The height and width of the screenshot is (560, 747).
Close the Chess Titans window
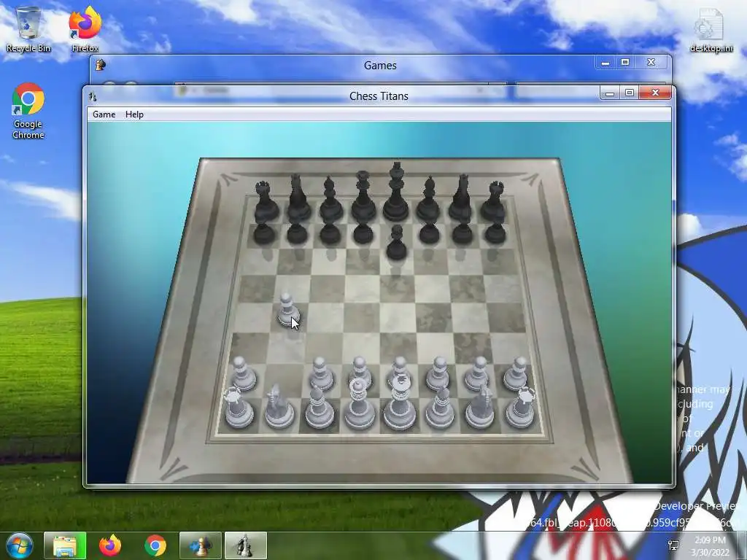pyautogui.click(x=655, y=93)
